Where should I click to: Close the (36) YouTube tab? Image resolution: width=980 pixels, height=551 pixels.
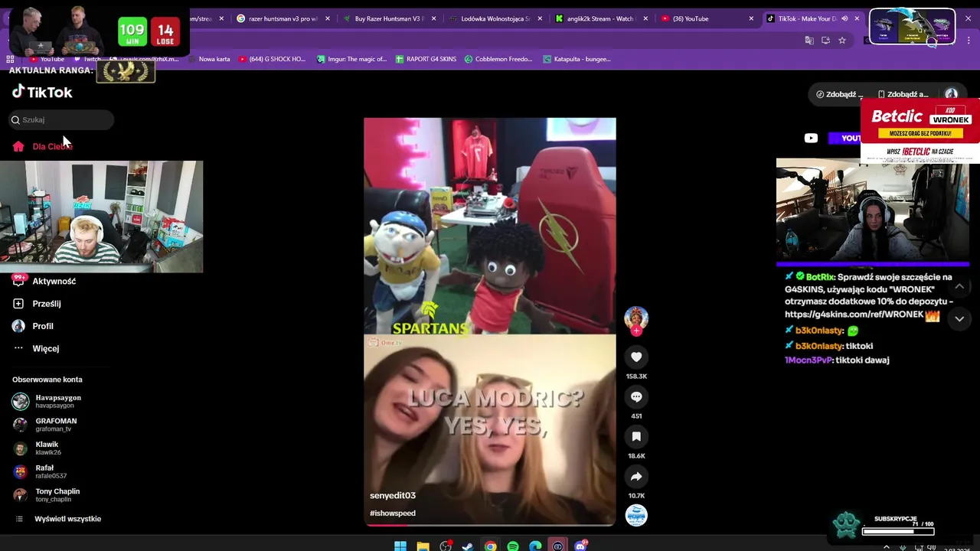point(751,18)
